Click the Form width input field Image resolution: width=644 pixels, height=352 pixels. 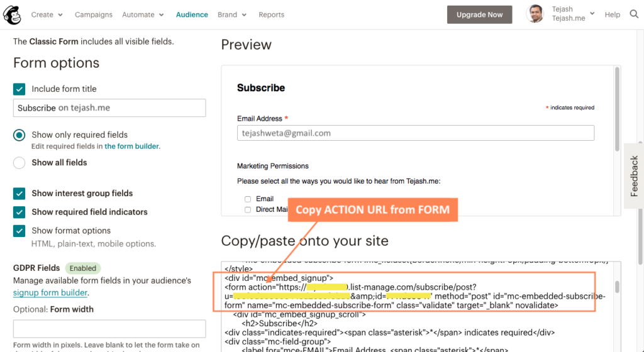(x=109, y=329)
